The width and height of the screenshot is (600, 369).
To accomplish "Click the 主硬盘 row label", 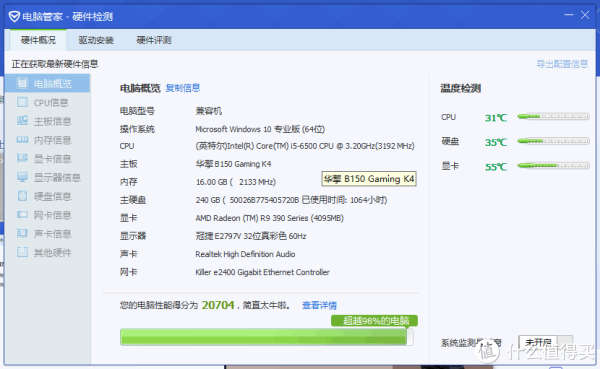I will click(x=133, y=200).
